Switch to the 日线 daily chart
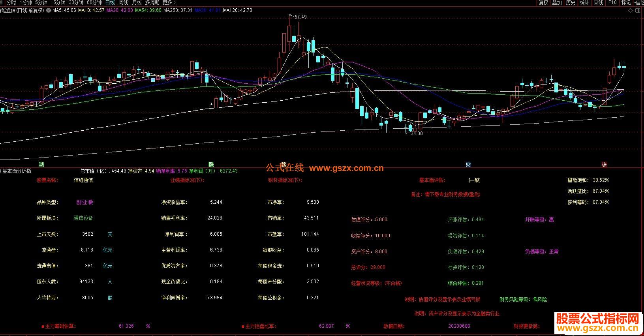Image resolution: width=644 pixels, height=336 pixels. pyautogui.click(x=110, y=2)
